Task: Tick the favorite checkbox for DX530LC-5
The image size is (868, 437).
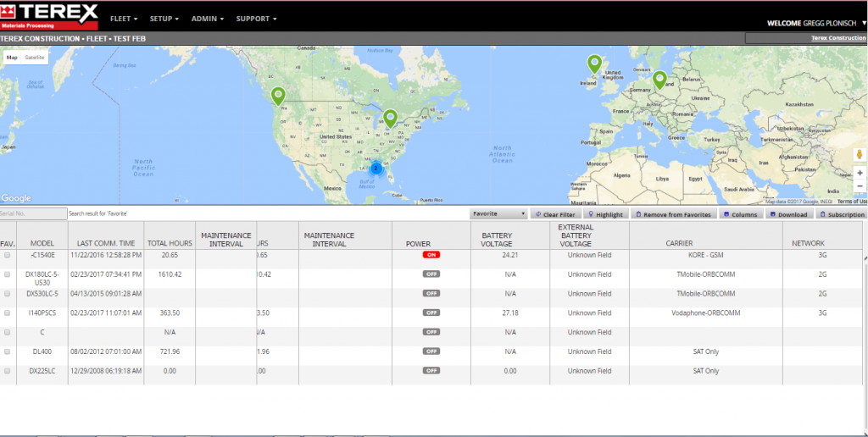Action: coord(7,294)
